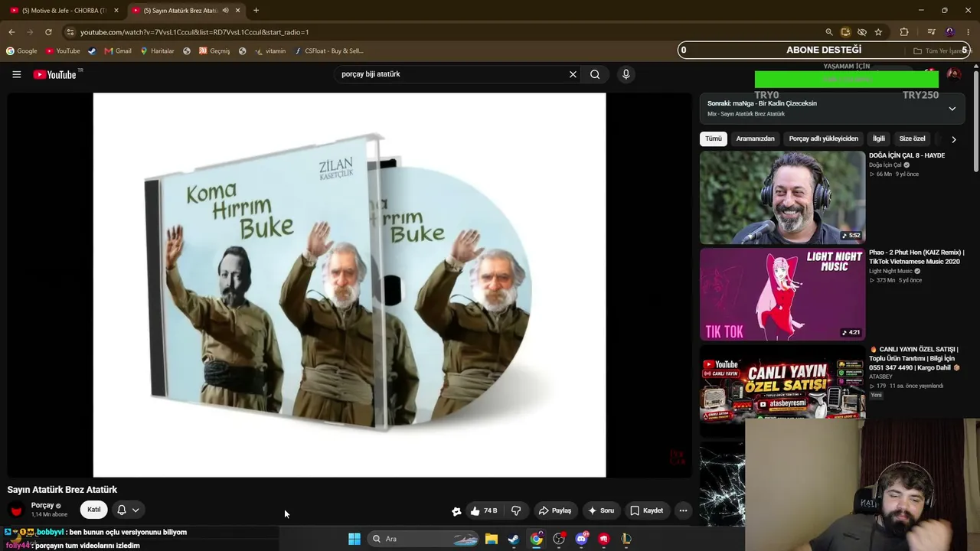Open the page zoom indicator
Image resolution: width=980 pixels, height=551 pixels.
[x=828, y=32]
